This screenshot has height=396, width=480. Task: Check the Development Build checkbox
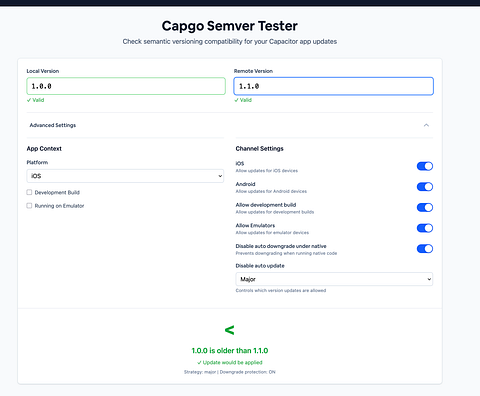click(29, 192)
